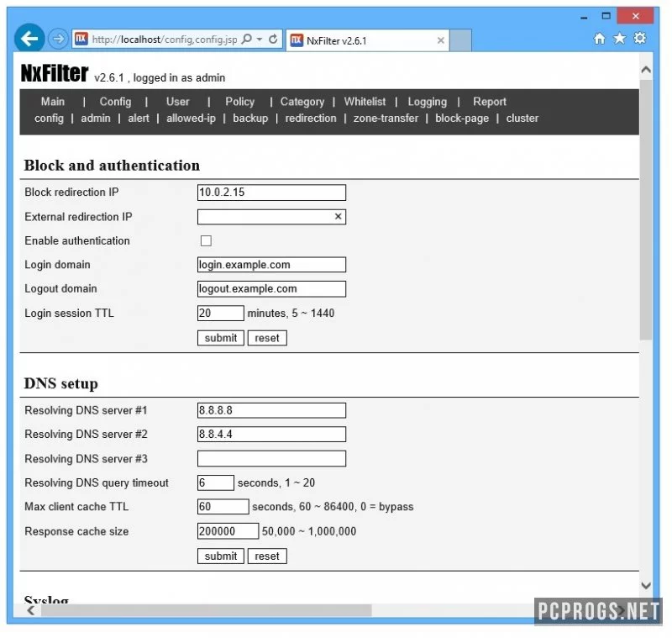Open the Whitelist menu
672x638 pixels.
[365, 102]
